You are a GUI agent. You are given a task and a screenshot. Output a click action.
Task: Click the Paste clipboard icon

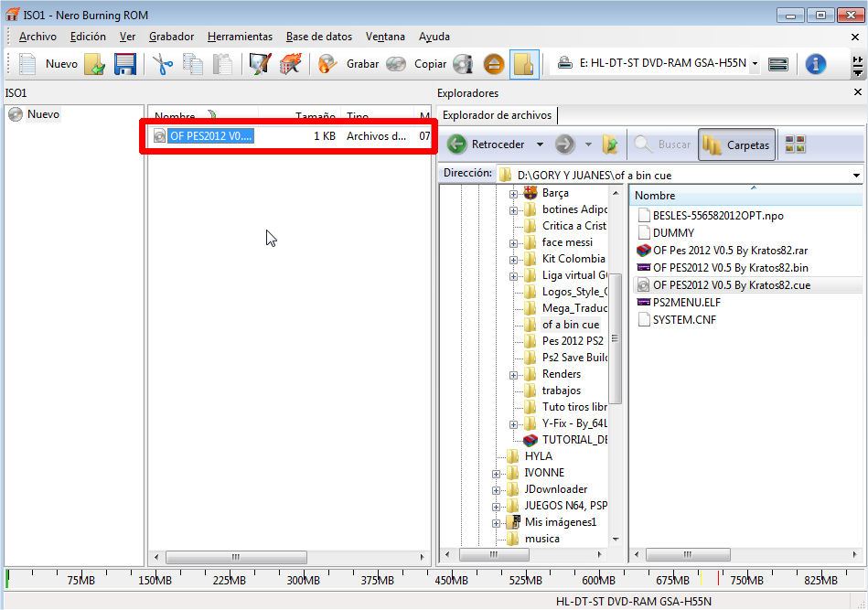222,64
